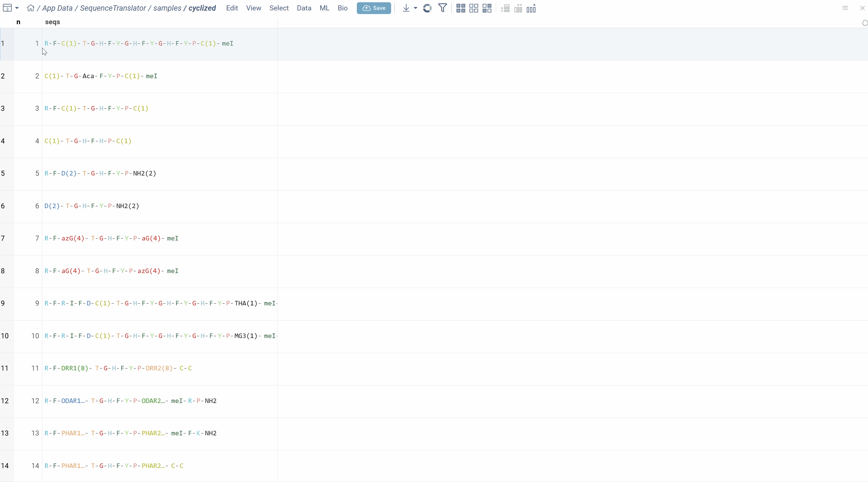Click the remove columns icon
This screenshot has height=482, width=868.
click(518, 8)
